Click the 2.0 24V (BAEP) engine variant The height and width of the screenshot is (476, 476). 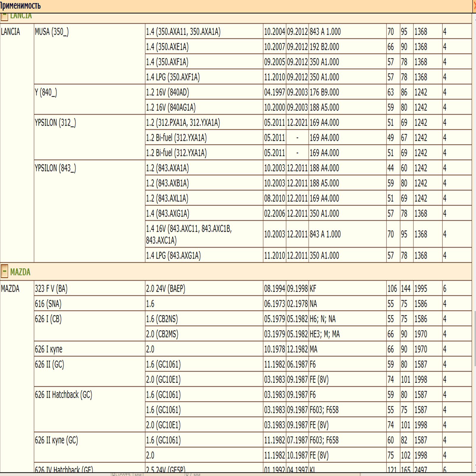coord(165,289)
